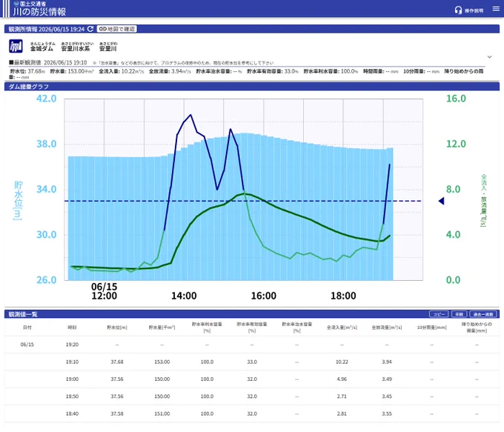504x432 pixels.
Task: Expand the station info chevron
Action: click(489, 57)
